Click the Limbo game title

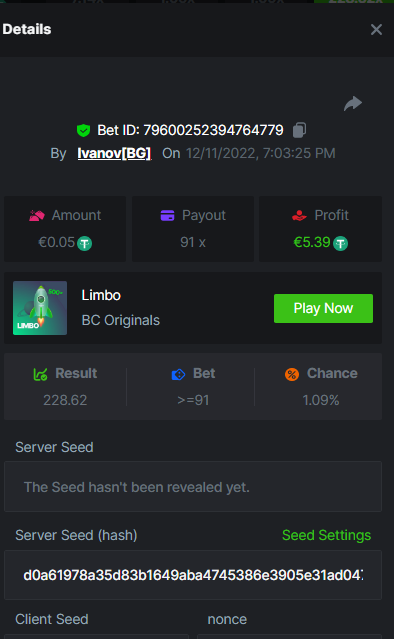tap(101, 295)
